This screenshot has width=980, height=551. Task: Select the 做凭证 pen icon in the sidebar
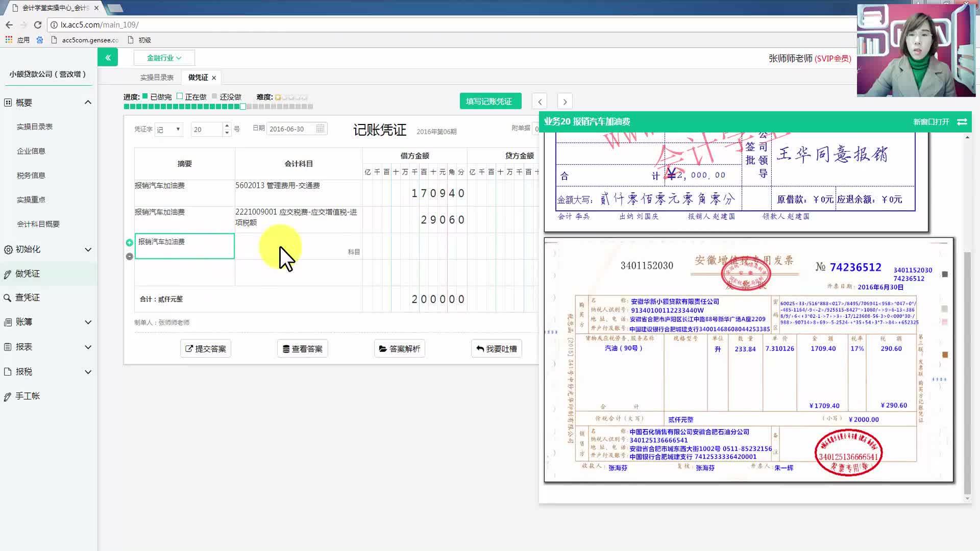7,273
